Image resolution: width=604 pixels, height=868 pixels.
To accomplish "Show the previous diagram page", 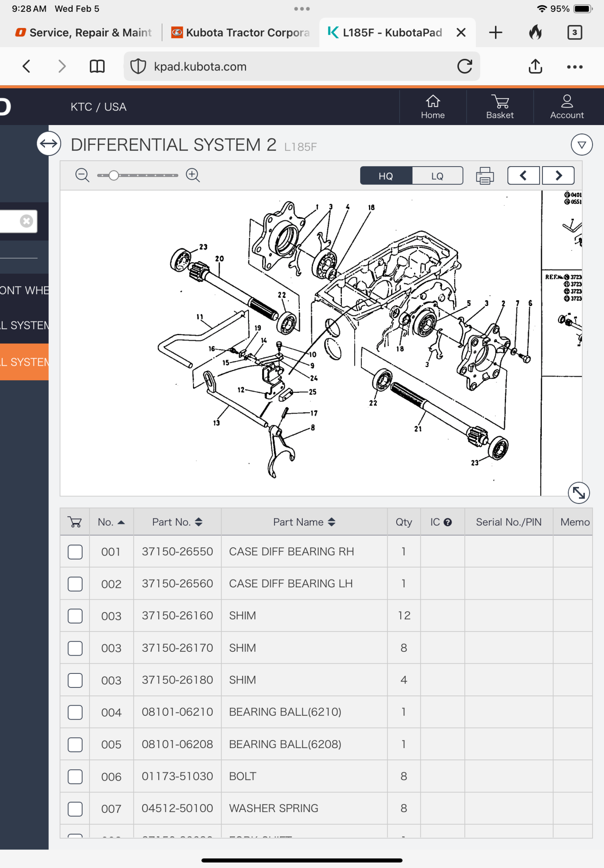I will pos(523,175).
